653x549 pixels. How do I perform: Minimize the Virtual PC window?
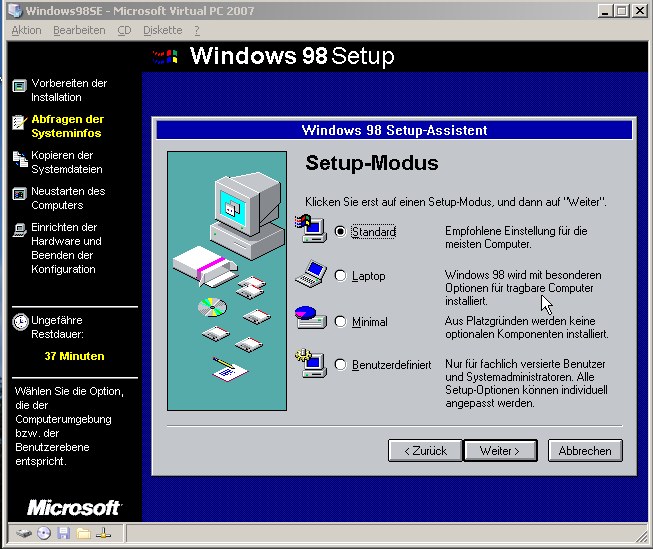click(605, 10)
